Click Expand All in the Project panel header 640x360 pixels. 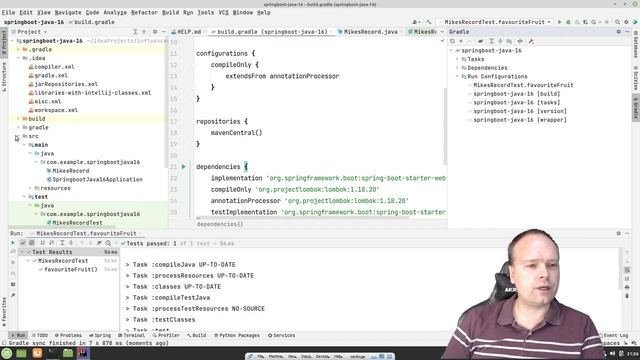[x=135, y=31]
